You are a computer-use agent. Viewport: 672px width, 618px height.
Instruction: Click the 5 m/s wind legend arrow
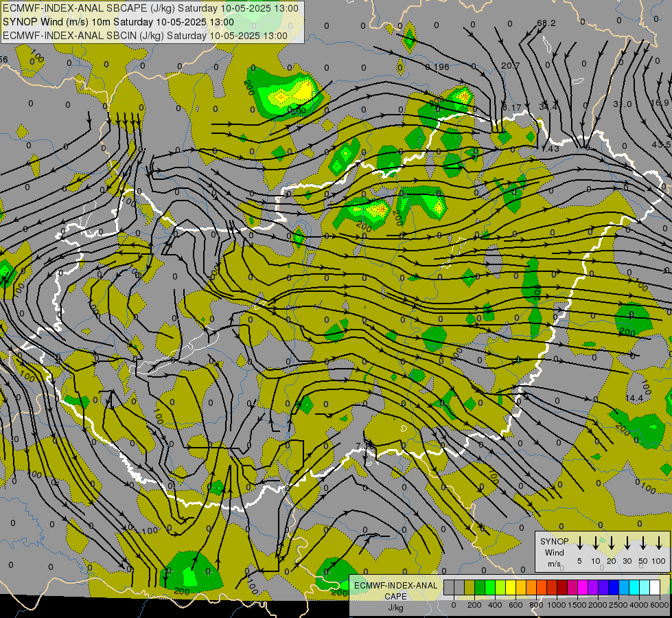click(579, 543)
